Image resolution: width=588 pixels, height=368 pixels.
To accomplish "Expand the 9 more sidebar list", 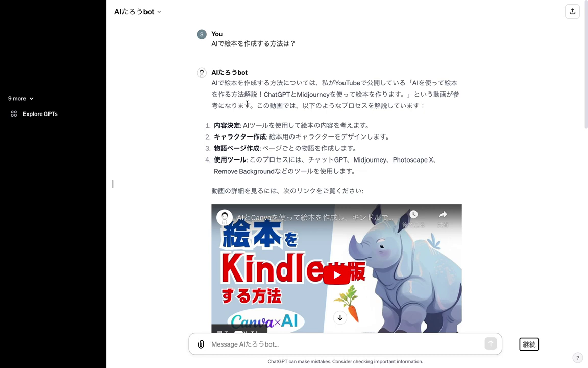I will coord(20,98).
